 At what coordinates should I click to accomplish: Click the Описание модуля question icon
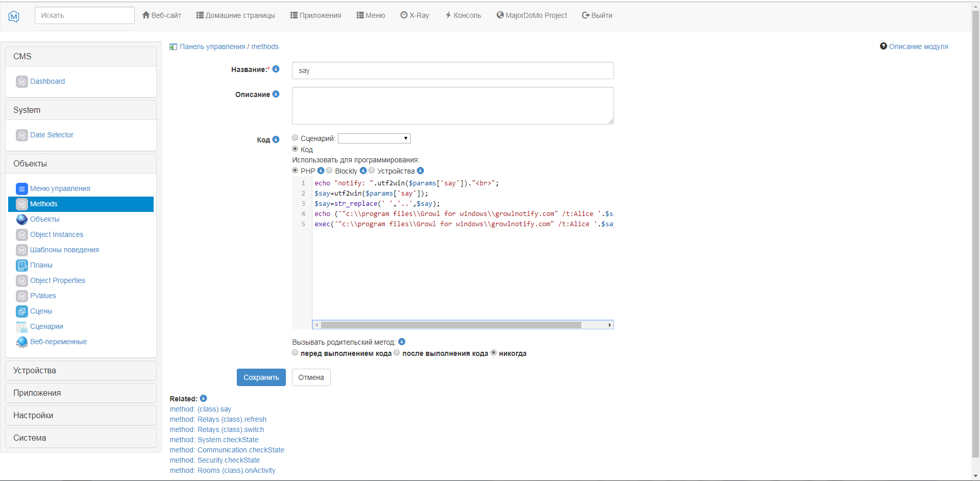coord(884,46)
